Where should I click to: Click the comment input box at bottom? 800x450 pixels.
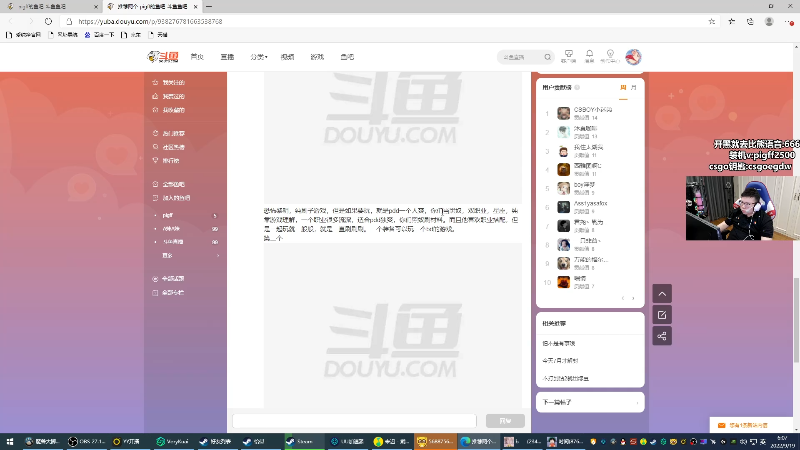pyautogui.click(x=354, y=421)
